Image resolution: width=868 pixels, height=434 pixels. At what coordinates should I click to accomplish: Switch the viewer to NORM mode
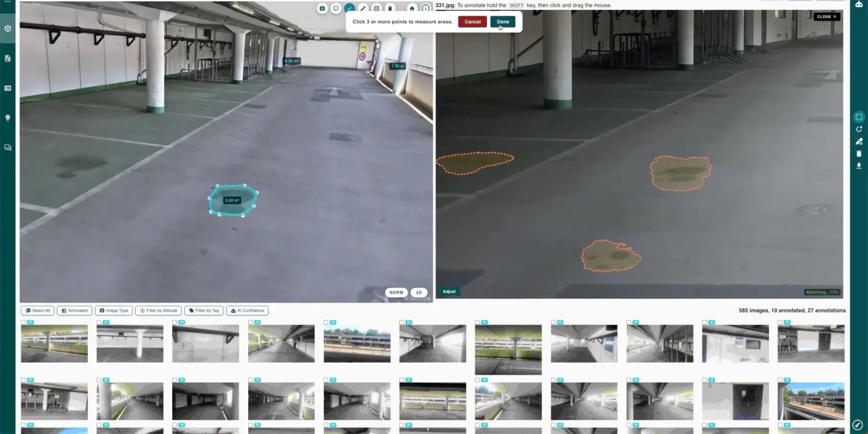click(x=396, y=292)
